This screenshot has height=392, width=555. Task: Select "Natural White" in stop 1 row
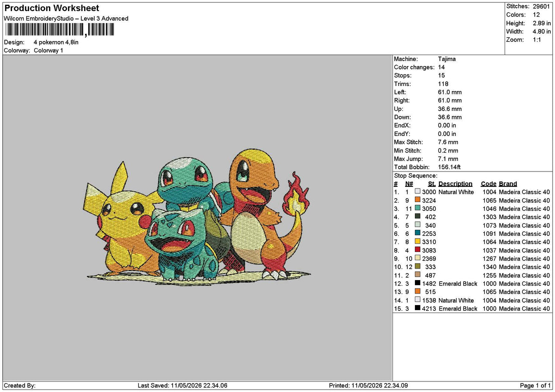[456, 192]
